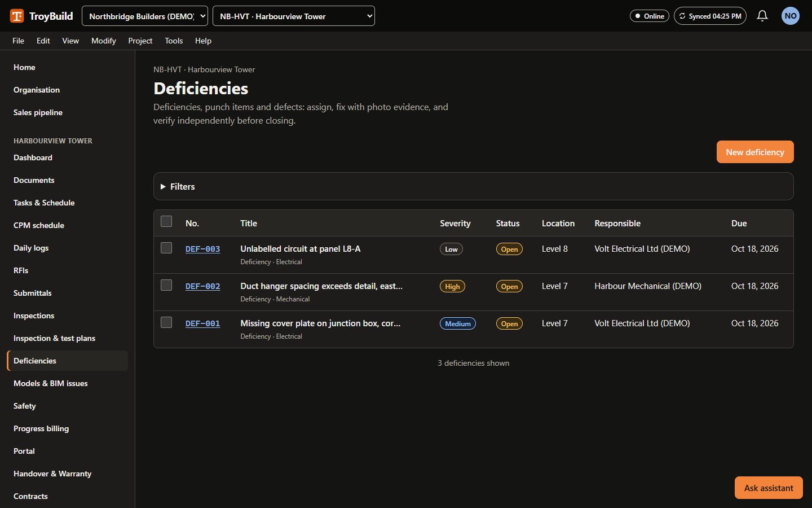This screenshot has width=812, height=508.
Task: Open Handover & Warranty
Action: coord(68,474)
